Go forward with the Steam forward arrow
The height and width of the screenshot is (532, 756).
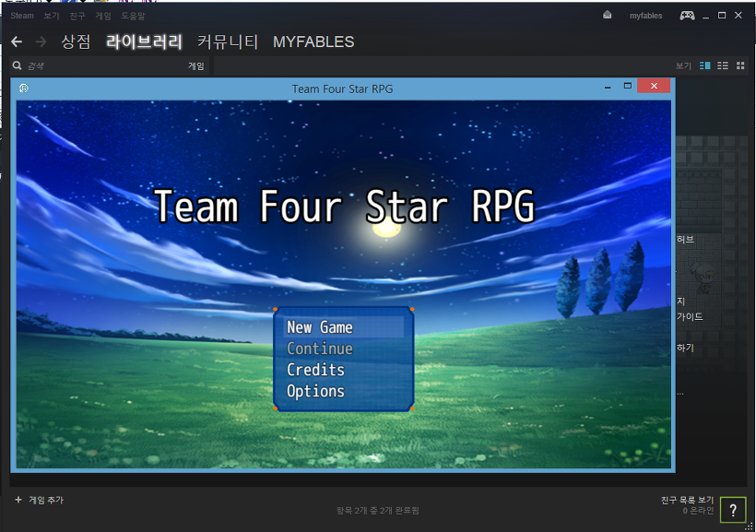[41, 42]
